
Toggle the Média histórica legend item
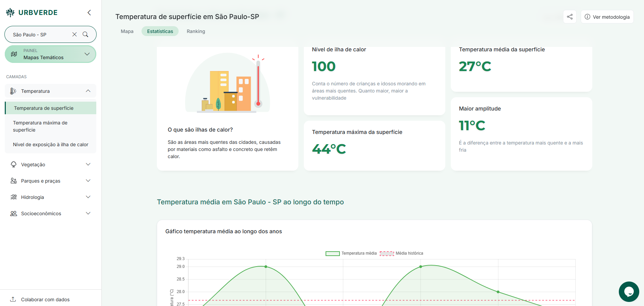(x=401, y=253)
